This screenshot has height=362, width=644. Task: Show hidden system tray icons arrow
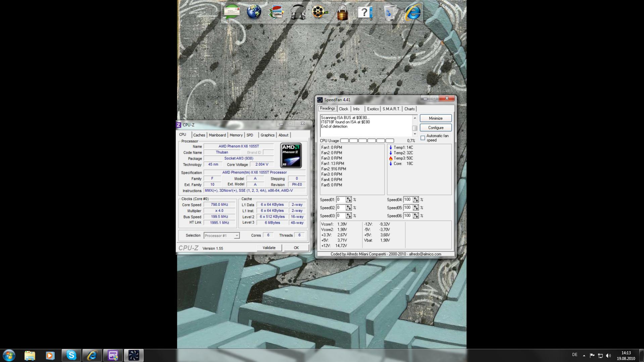tap(584, 355)
